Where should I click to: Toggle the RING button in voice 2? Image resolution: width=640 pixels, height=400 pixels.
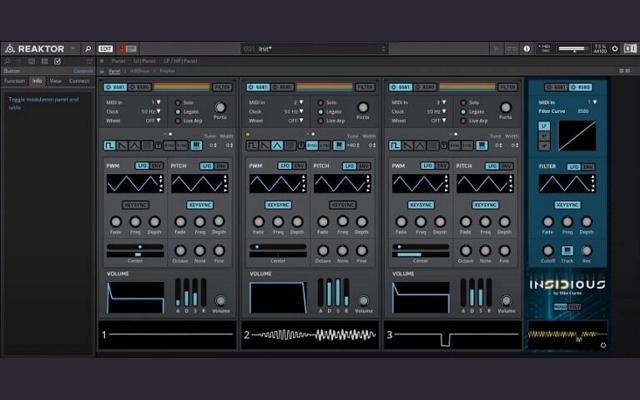coord(312,145)
